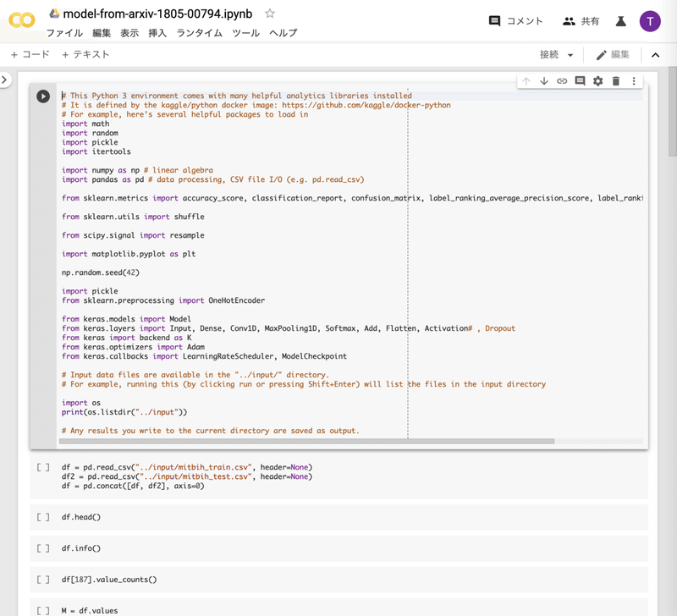Delete the cell with the trash icon
The height and width of the screenshot is (616, 677).
(616, 80)
